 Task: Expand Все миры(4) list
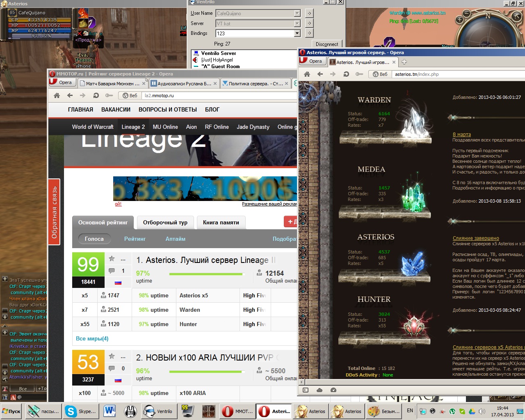pyautogui.click(x=92, y=338)
